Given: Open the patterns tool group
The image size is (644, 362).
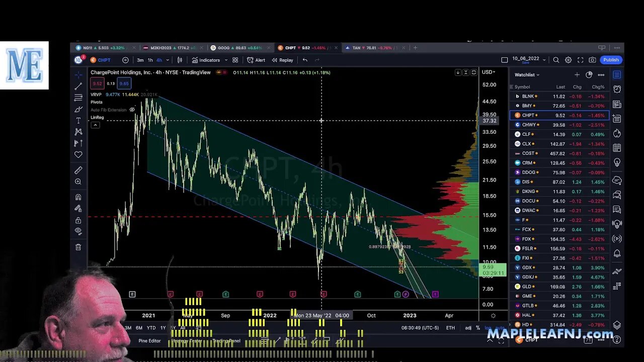Looking at the screenshot, I should click(x=78, y=132).
